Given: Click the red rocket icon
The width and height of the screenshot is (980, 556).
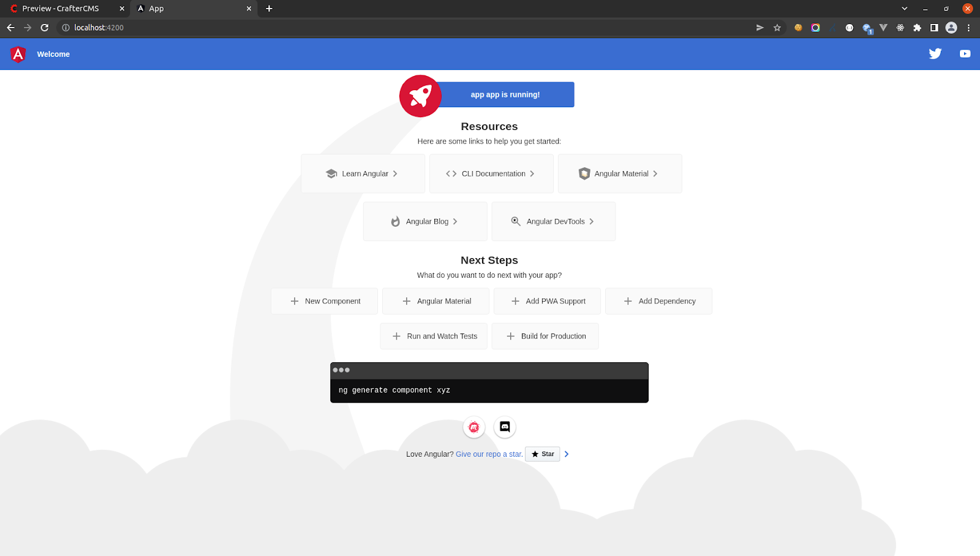Looking at the screenshot, I should click(420, 96).
